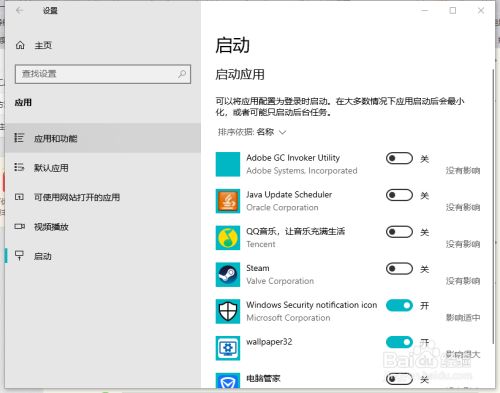500x393 pixels.
Task: Click the 影响适中 impact label
Action: [463, 317]
